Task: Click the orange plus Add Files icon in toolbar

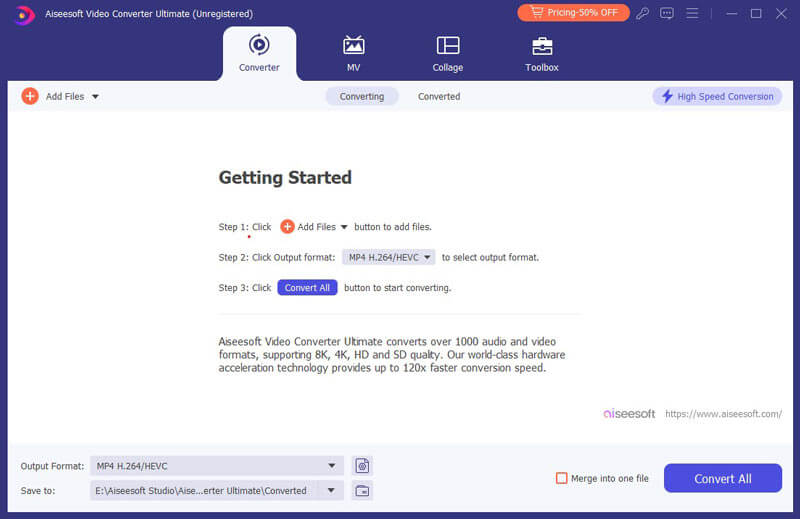Action: click(x=30, y=96)
